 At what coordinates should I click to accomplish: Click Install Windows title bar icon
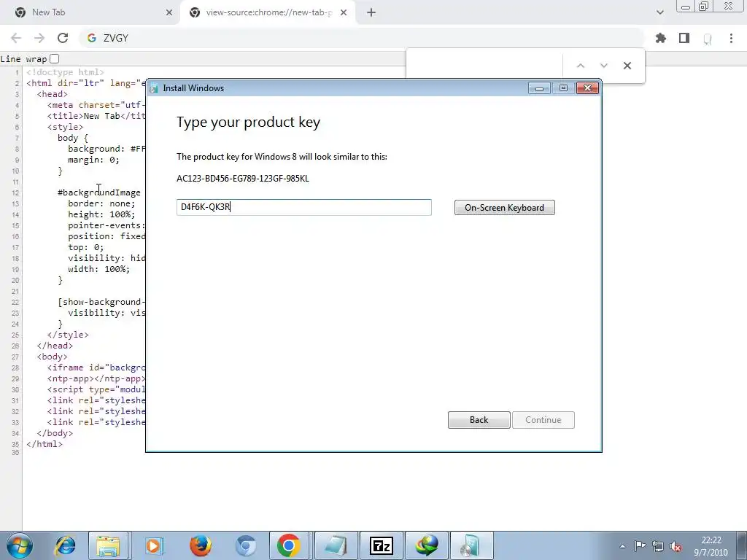[153, 88]
